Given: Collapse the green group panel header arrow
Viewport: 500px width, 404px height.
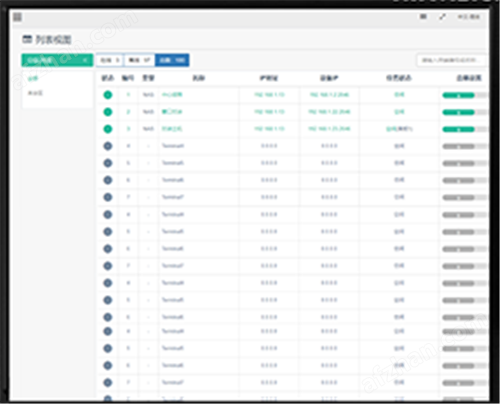Looking at the screenshot, I should (x=85, y=60).
